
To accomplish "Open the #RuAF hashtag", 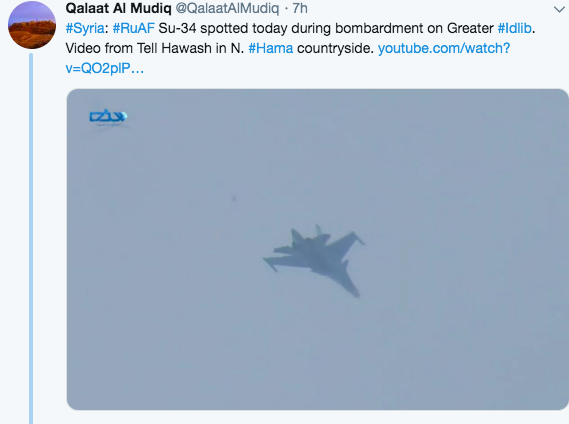I will coord(134,28).
